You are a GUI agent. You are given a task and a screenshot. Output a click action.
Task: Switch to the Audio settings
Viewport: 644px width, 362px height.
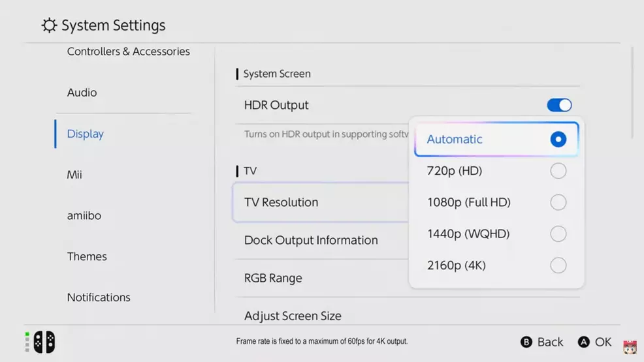pos(82,93)
